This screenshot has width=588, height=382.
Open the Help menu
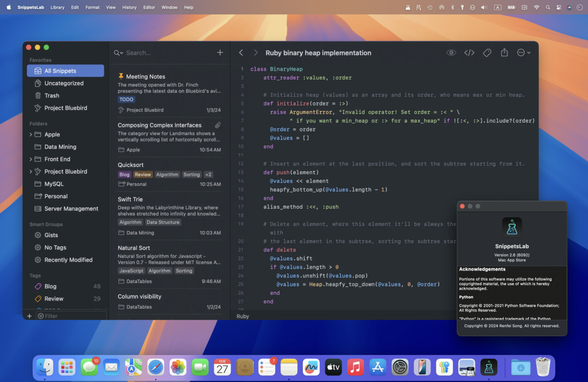(x=189, y=7)
